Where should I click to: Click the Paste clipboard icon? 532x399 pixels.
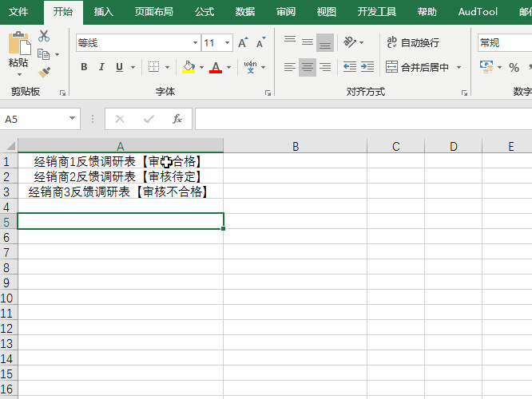(x=19, y=43)
